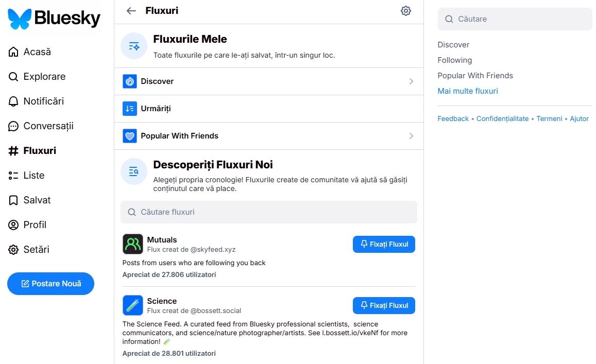Image resolution: width=596 pixels, height=364 pixels.
Task: Click the Bluesky butterfly logo
Action: (x=20, y=19)
